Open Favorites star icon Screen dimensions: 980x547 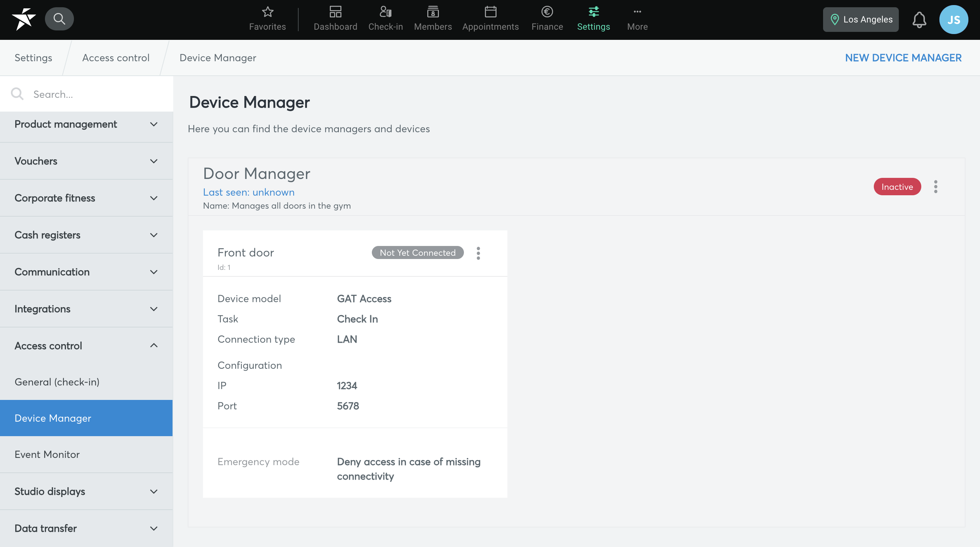[x=267, y=12]
